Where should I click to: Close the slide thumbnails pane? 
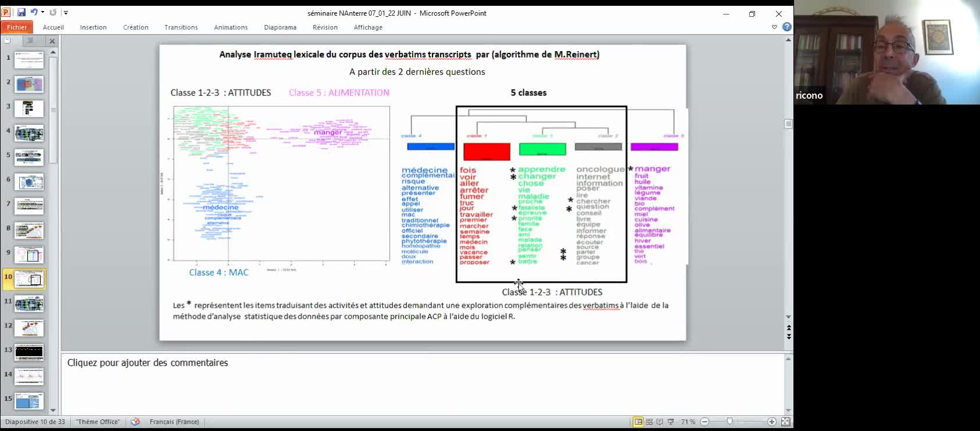(52, 41)
